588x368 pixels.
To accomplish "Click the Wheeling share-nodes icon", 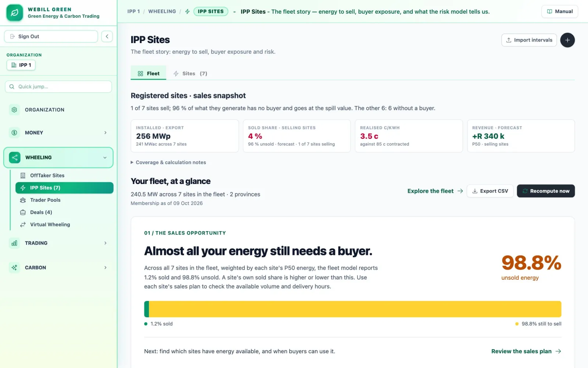I will [15, 158].
